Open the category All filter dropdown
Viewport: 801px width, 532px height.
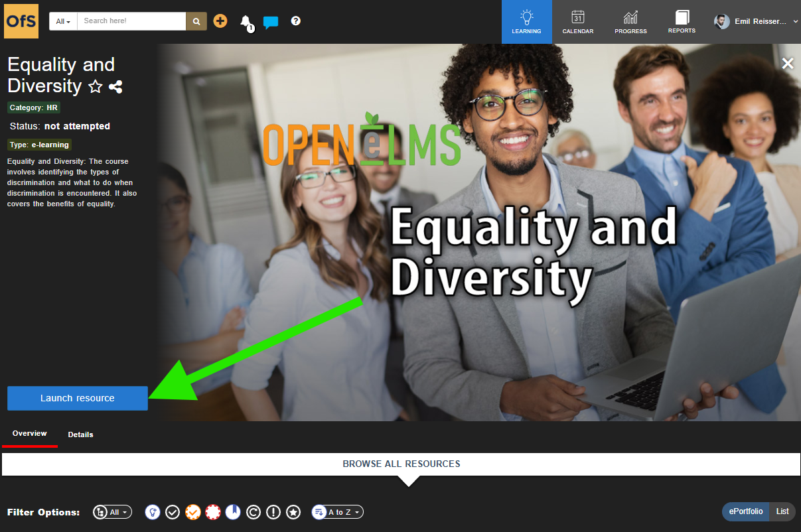pos(113,512)
